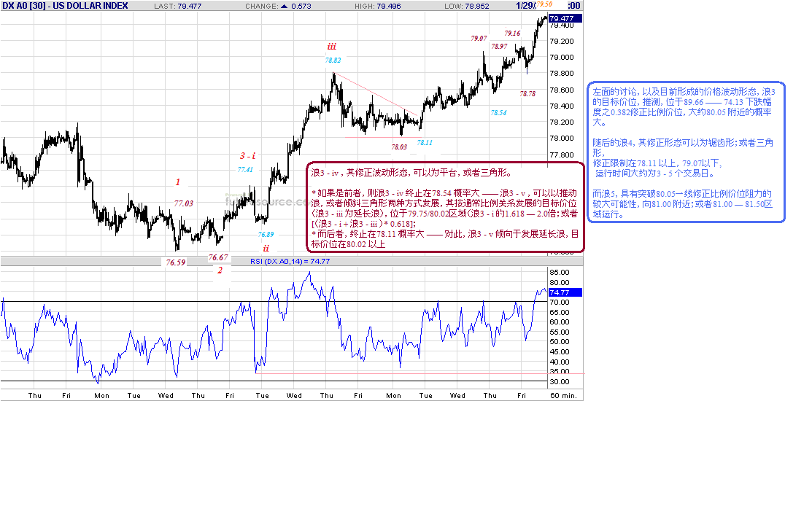
Task: Click the 78.03 low label on the chart
Action: (x=399, y=147)
